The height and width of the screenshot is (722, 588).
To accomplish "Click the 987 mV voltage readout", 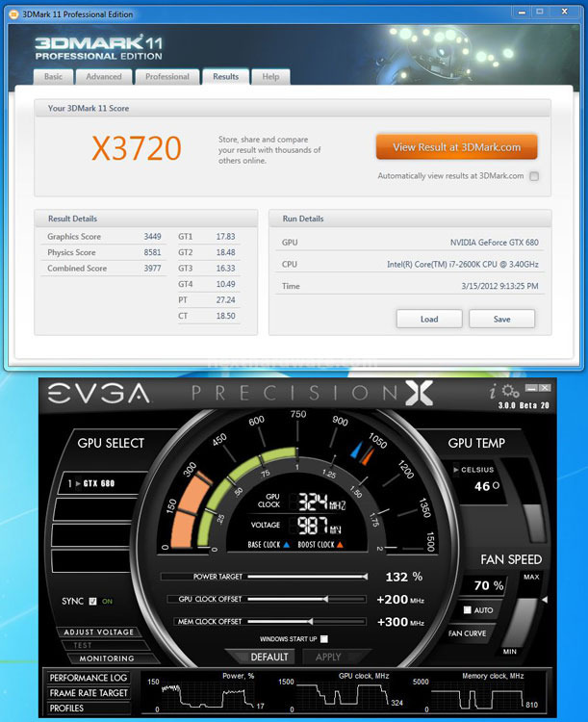I will [320, 525].
